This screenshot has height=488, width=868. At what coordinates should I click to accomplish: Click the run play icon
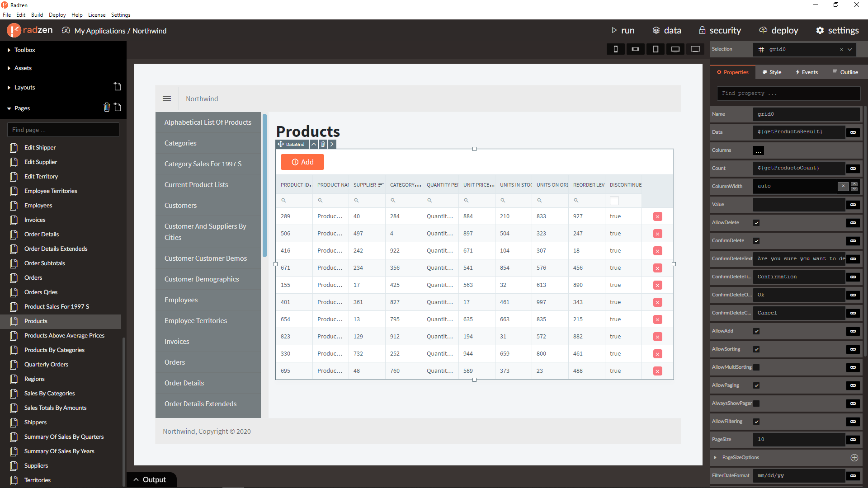tap(614, 30)
